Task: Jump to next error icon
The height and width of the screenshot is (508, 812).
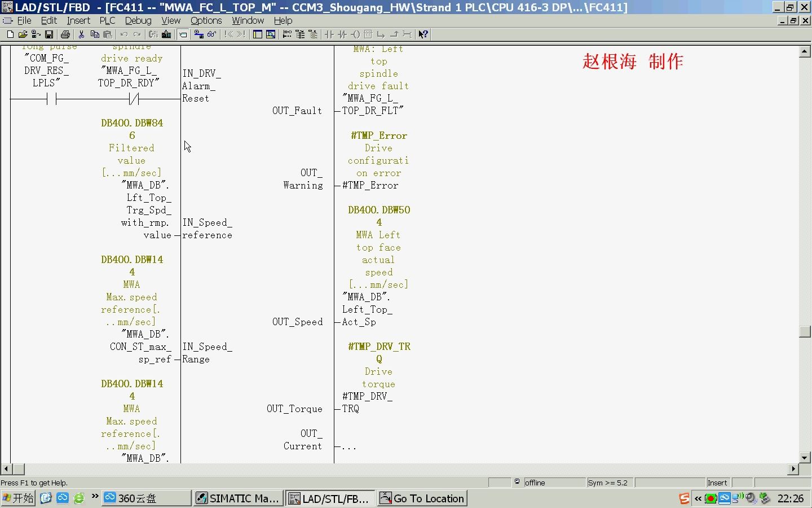Action: pyautogui.click(x=241, y=34)
